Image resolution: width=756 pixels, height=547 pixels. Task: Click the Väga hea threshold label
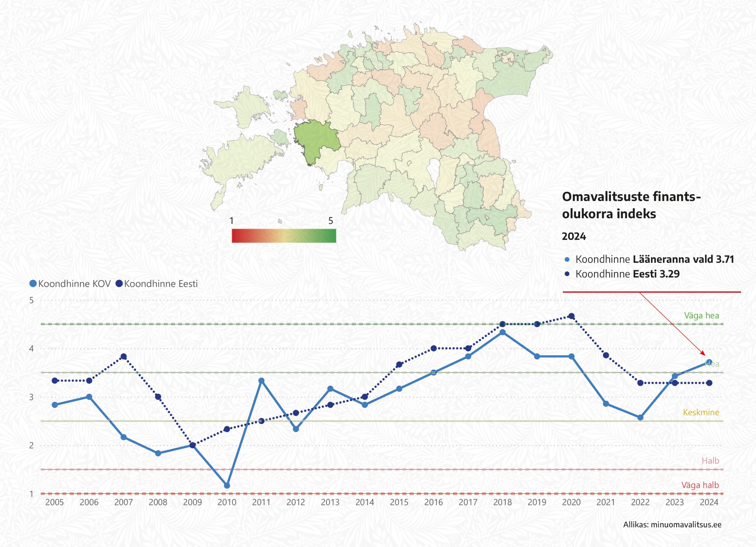(x=701, y=316)
